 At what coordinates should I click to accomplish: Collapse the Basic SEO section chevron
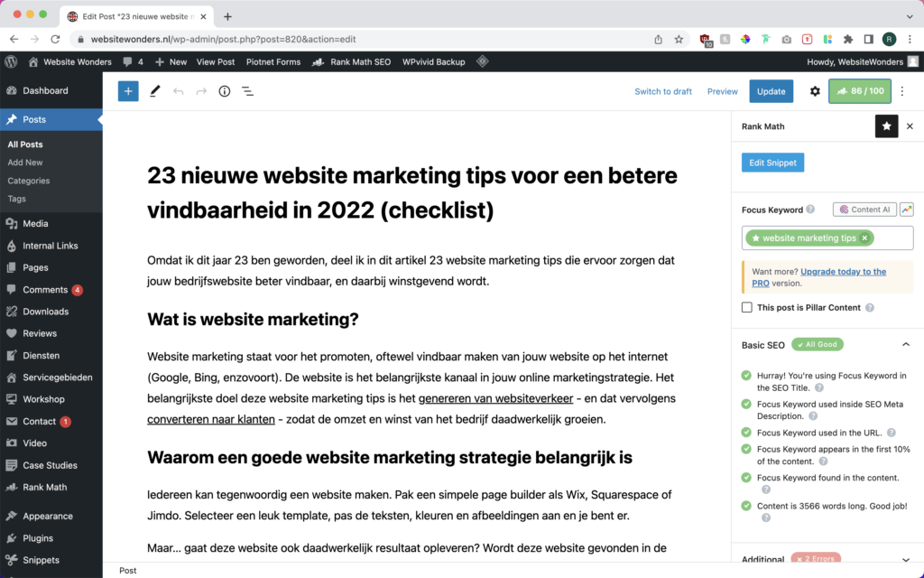(x=906, y=344)
